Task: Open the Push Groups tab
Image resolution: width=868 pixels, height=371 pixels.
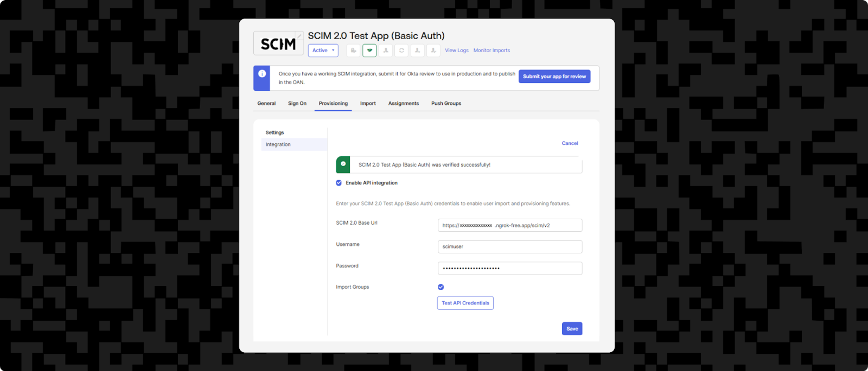Action: [446, 103]
